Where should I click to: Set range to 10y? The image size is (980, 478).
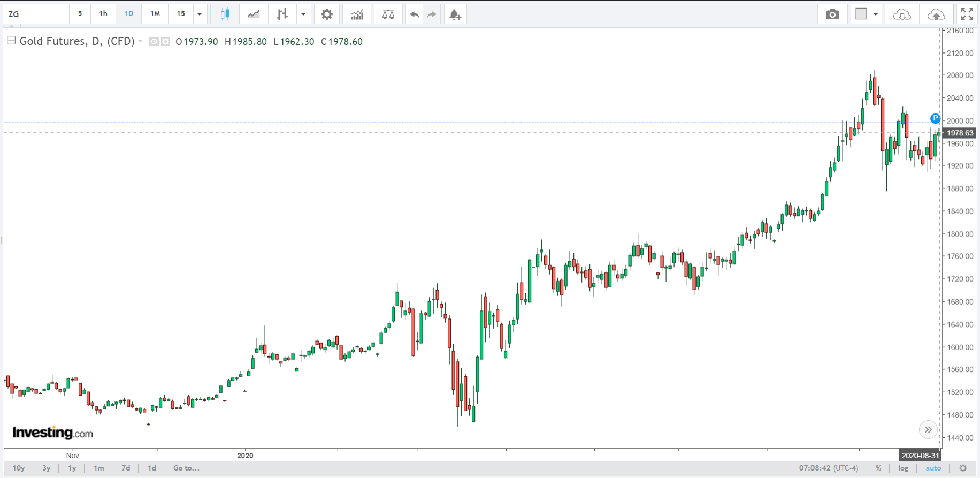[19, 468]
